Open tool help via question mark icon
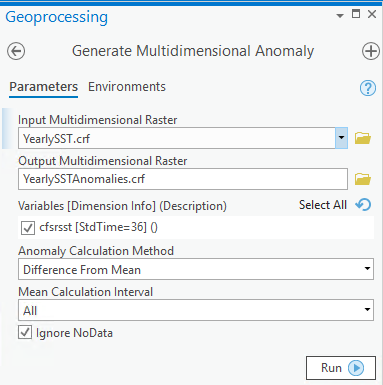 coord(368,88)
